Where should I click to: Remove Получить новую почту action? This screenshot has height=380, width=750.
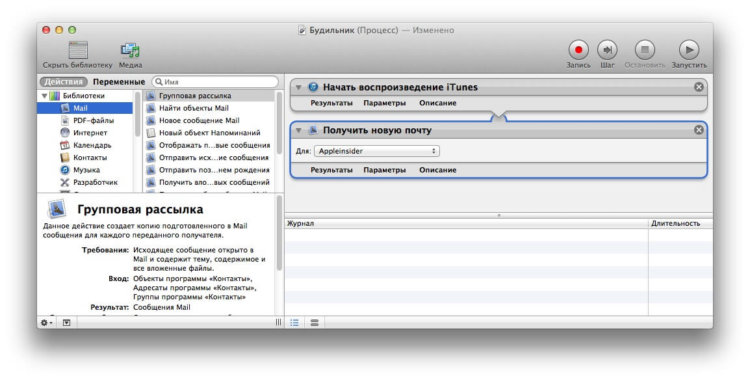699,130
